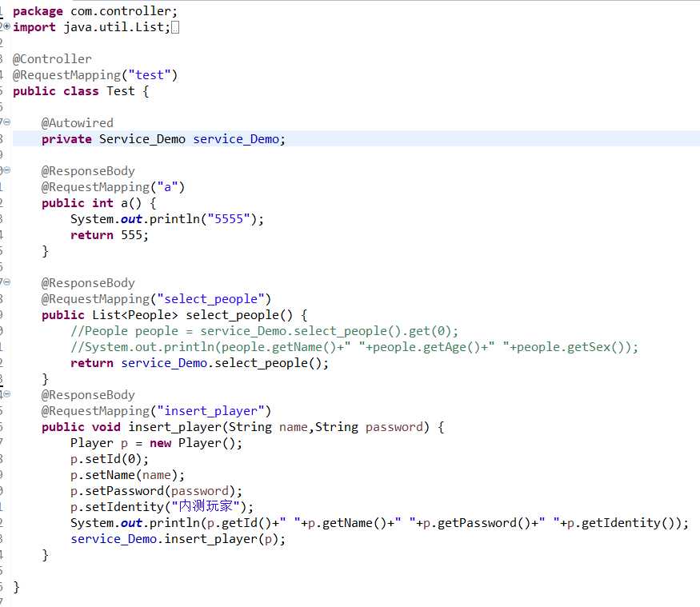Click @ResponseBody above @RequestMapping("select_people")
Image resolution: width=700 pixels, height=607 pixels.
[88, 283]
